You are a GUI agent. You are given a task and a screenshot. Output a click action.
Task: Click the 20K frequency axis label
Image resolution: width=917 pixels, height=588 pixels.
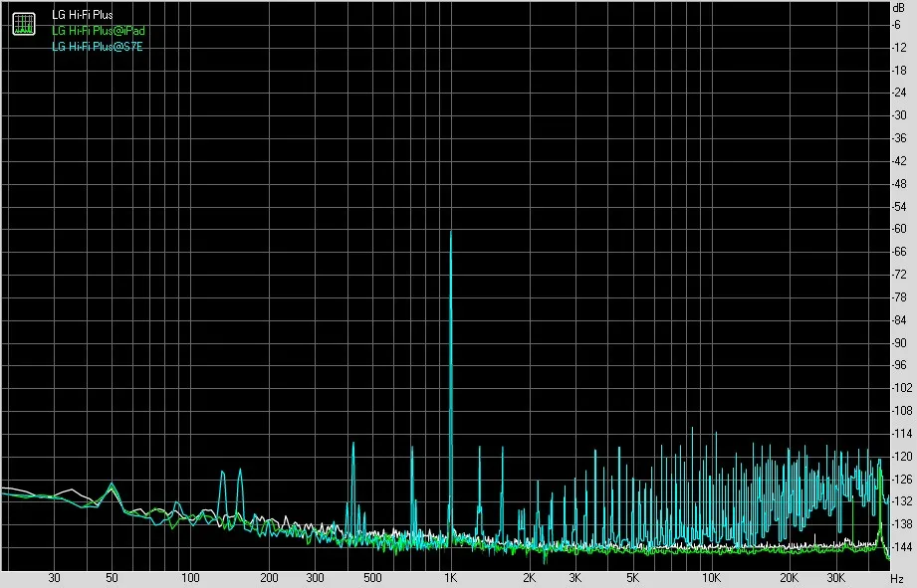790,578
